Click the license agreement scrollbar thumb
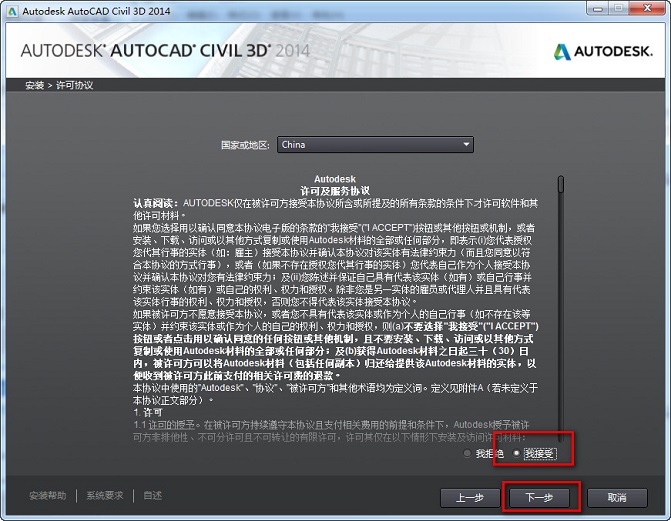Viewport: 671px width, 521px height. 561,184
